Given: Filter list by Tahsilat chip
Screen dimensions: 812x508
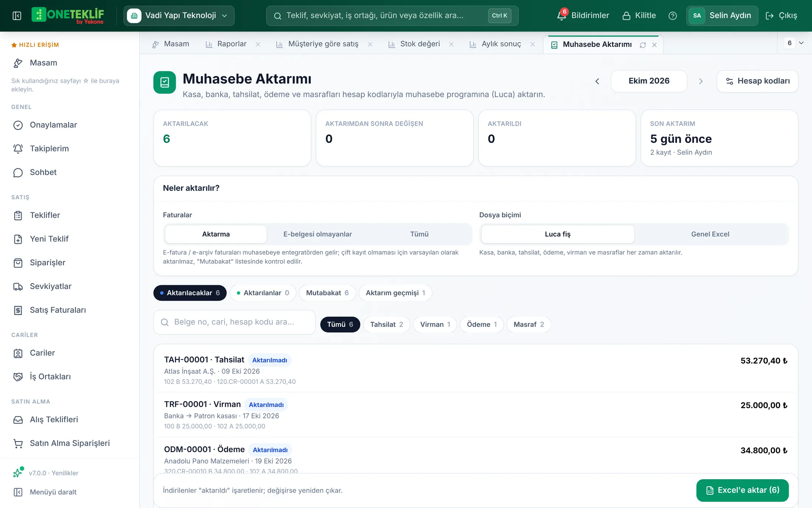Looking at the screenshot, I should point(386,324).
